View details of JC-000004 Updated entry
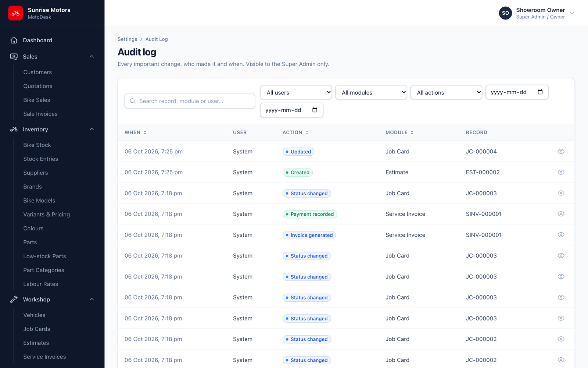Image resolution: width=588 pixels, height=368 pixels. [561, 151]
